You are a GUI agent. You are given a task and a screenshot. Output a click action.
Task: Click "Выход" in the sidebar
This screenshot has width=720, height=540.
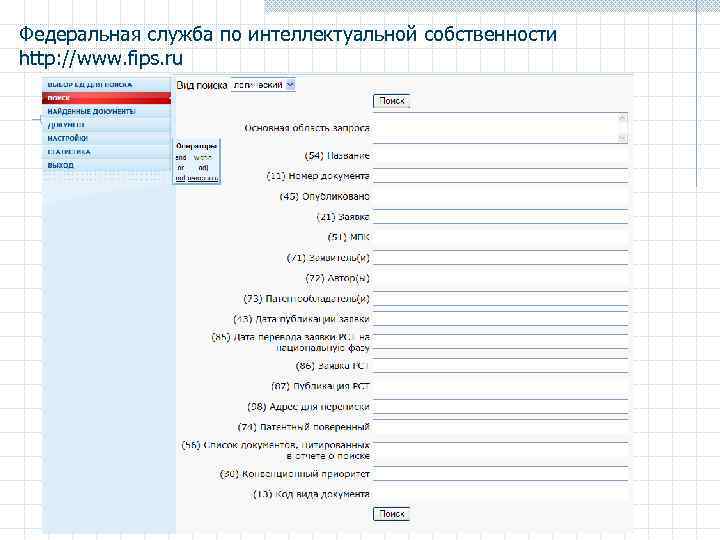point(106,165)
